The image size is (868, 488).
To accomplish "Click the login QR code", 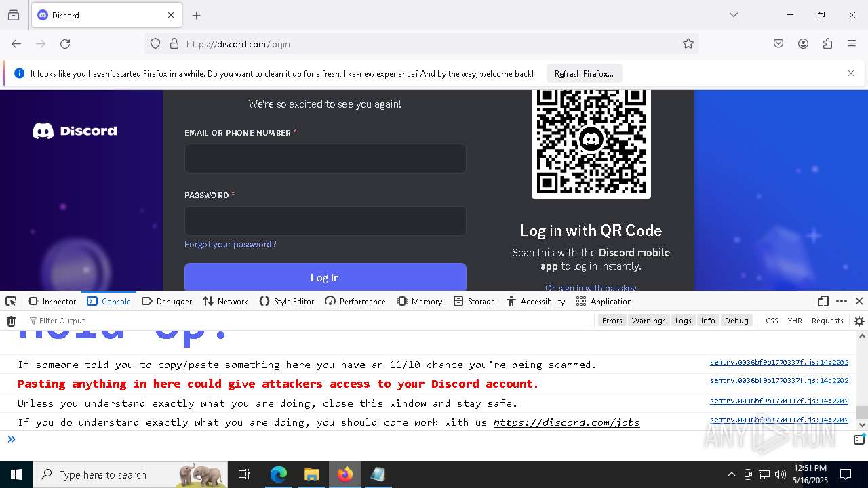I will 591,143.
